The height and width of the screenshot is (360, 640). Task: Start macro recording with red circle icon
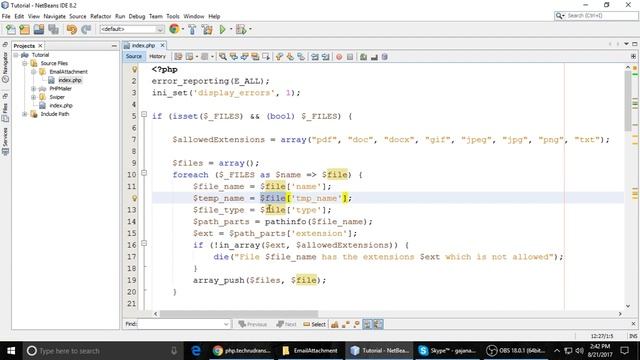pyautogui.click(x=339, y=57)
